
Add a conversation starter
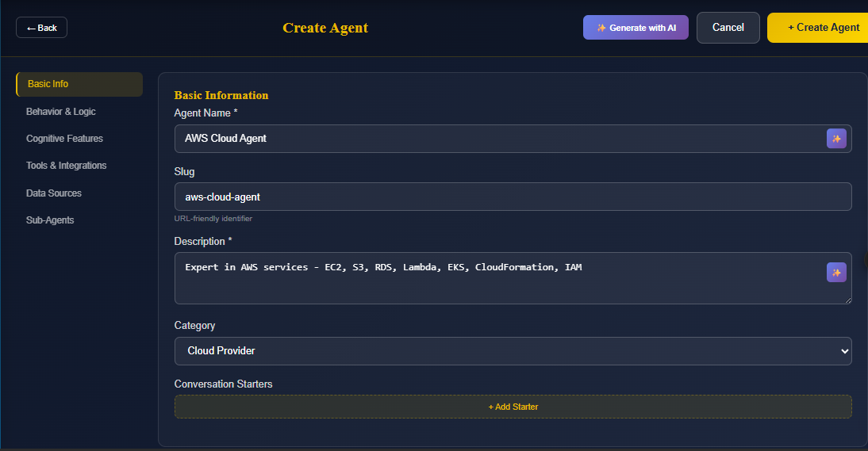[x=513, y=407]
